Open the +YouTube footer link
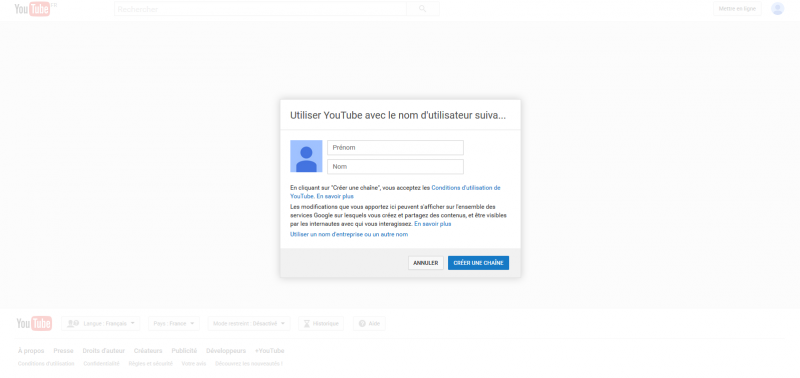 pos(269,351)
